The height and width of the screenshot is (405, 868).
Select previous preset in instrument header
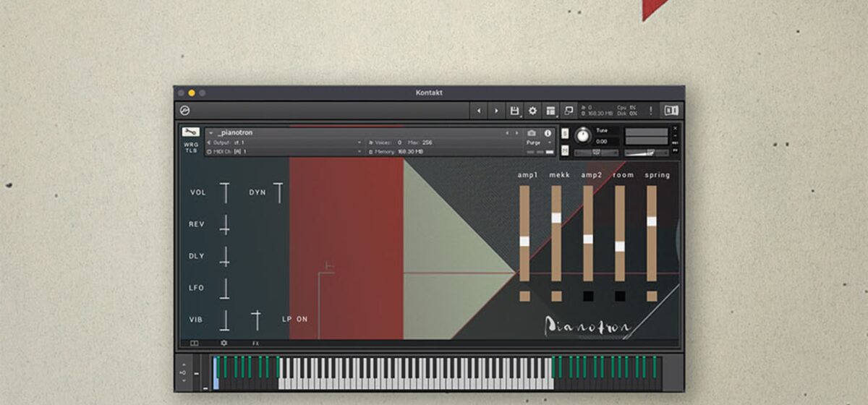tap(507, 133)
